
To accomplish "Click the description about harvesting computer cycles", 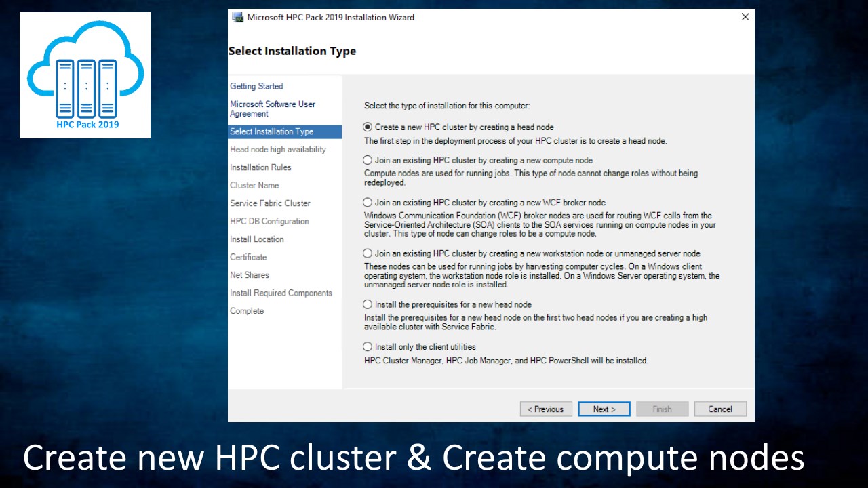I will 542,276.
